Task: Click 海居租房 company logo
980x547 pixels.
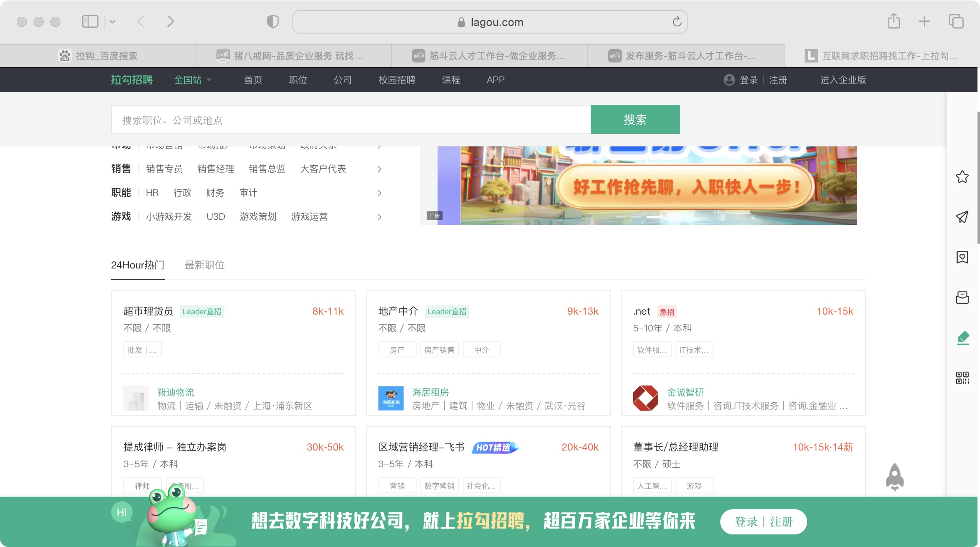Action: [x=391, y=398]
